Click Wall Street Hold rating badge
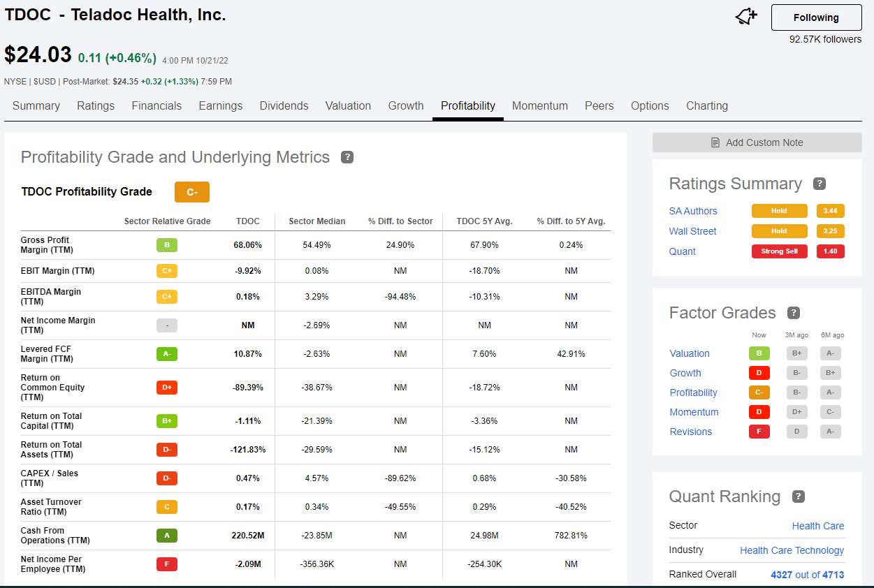The height and width of the screenshot is (588, 874). pyautogui.click(x=779, y=231)
